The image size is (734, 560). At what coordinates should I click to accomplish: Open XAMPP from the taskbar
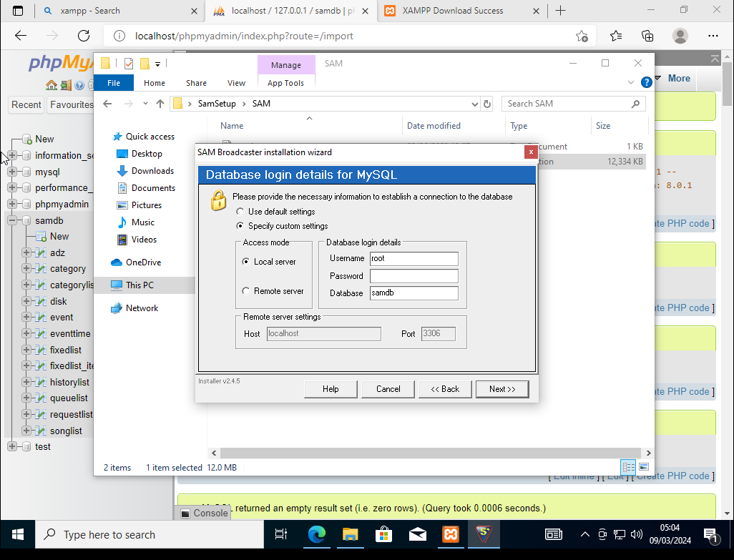click(x=451, y=534)
